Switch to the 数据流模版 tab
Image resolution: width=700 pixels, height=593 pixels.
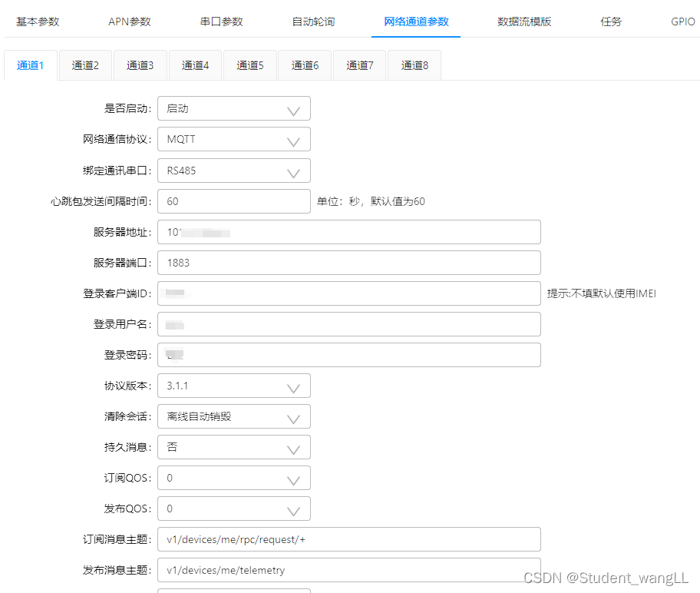tap(523, 22)
